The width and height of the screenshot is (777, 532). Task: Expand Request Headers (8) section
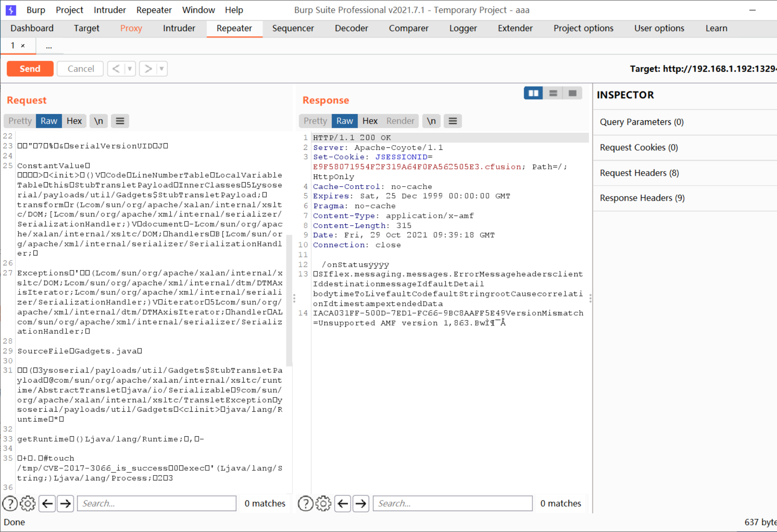tap(685, 173)
